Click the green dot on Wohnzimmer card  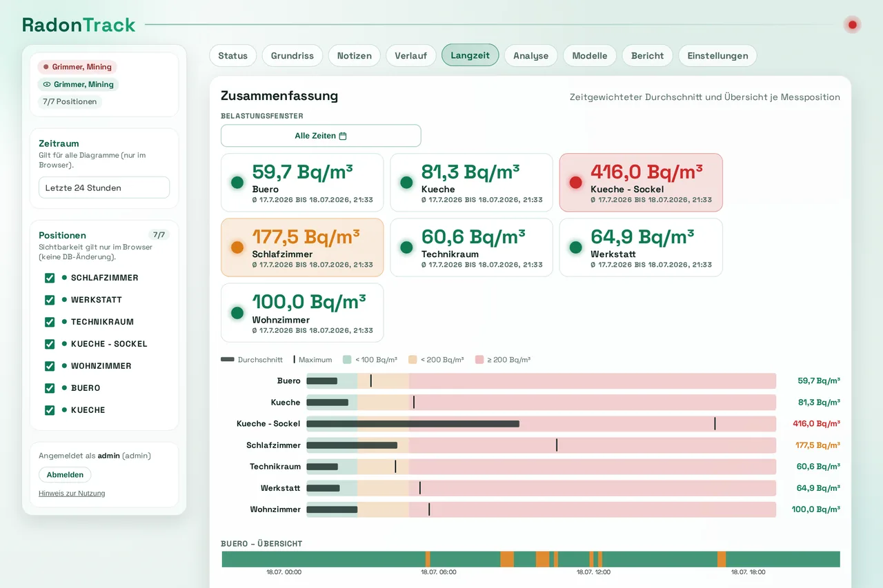pos(237,313)
